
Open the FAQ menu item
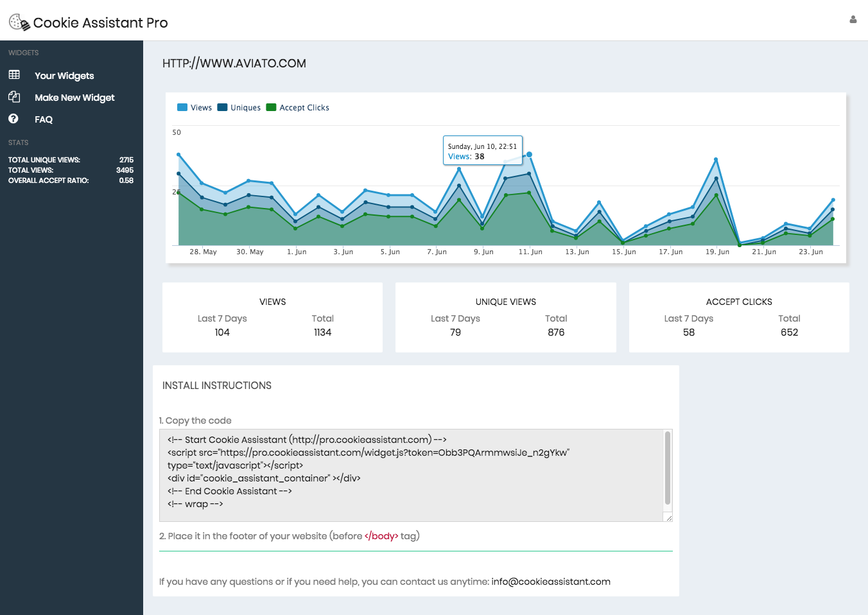coord(44,119)
